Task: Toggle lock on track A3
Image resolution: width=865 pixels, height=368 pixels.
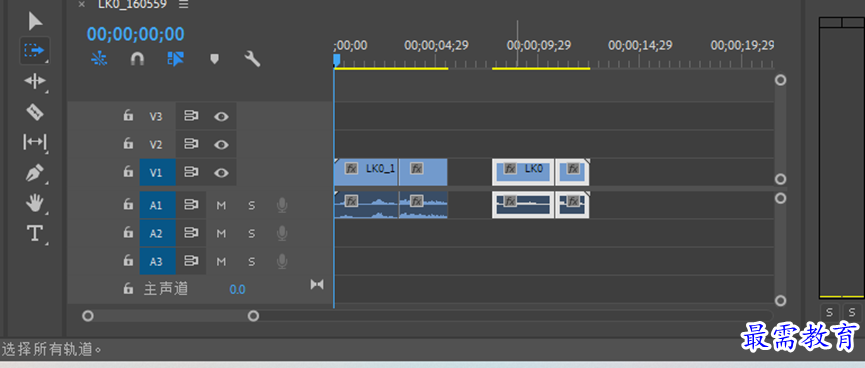Action: 128,260
